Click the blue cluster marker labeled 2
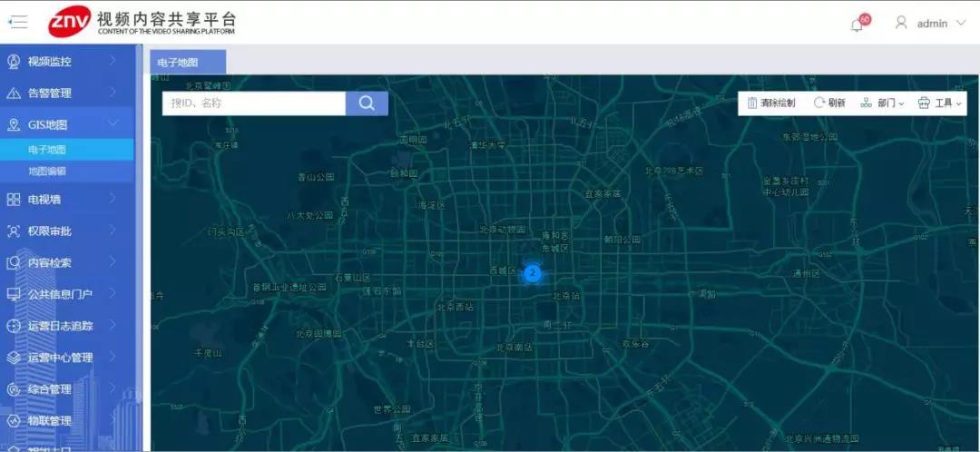This screenshot has width=980, height=452. click(x=533, y=272)
